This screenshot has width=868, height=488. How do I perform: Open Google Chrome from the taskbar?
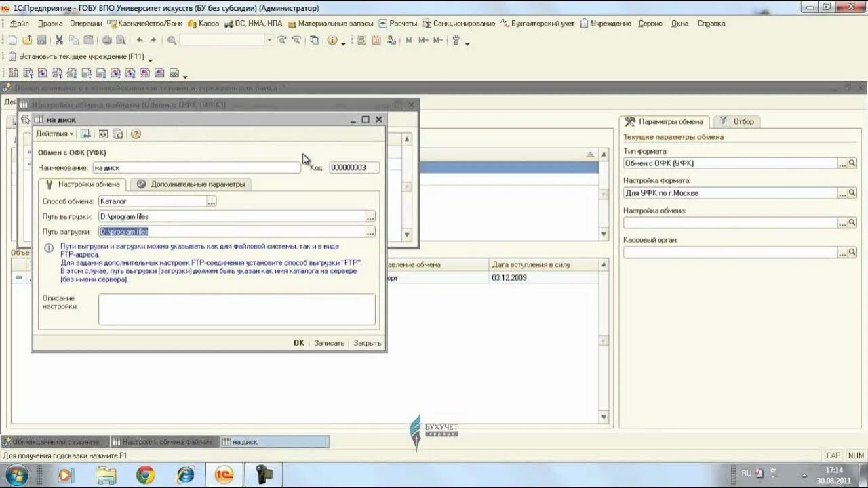(x=145, y=475)
